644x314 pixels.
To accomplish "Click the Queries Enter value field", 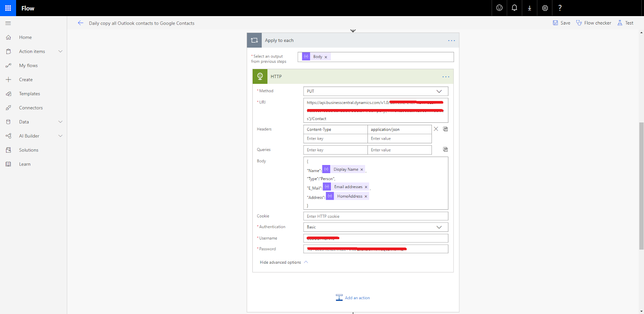I will [x=400, y=150].
